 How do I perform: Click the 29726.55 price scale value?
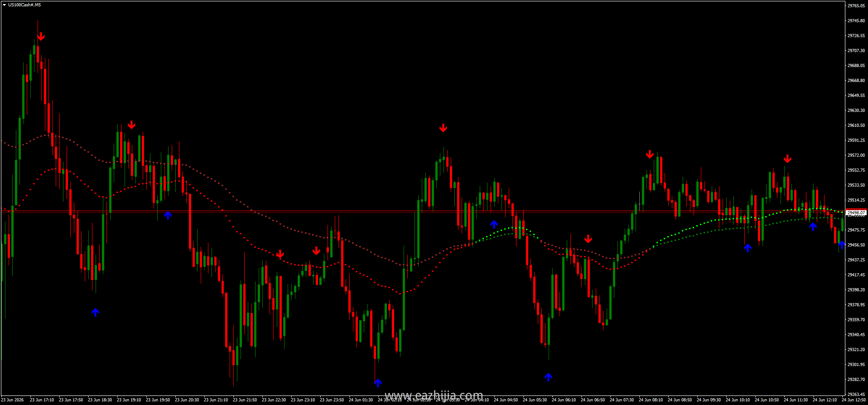[856, 35]
